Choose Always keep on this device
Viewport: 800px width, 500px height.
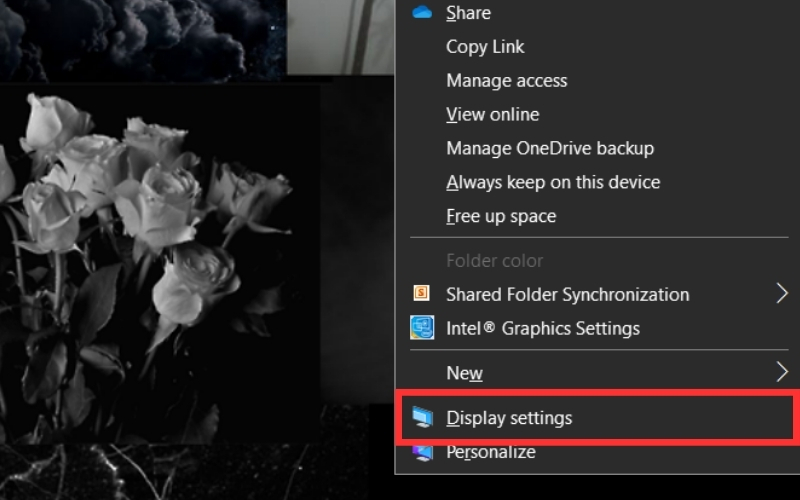(x=553, y=183)
